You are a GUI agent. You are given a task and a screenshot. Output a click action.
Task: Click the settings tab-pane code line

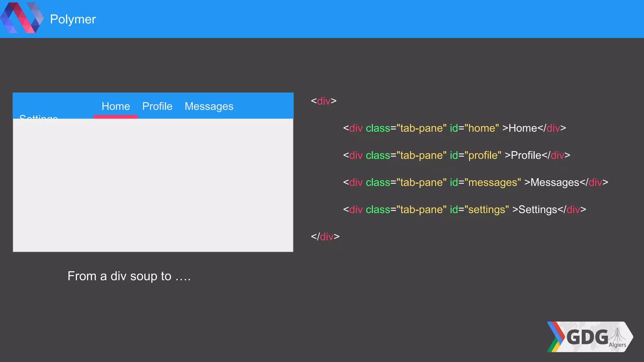tap(464, 210)
